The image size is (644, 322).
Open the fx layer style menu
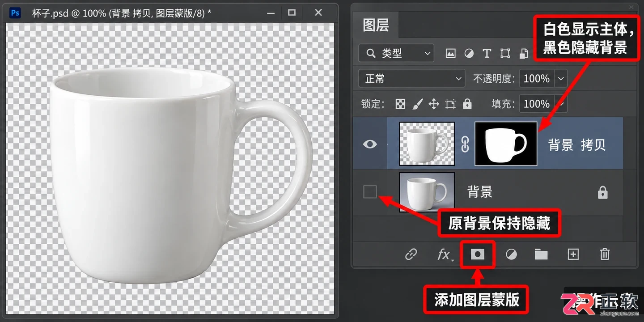445,254
